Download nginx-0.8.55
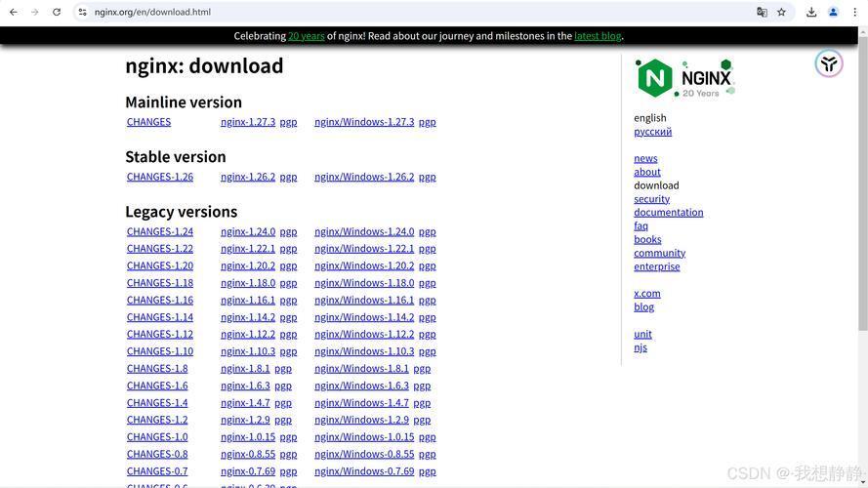The height and width of the screenshot is (488, 868). (247, 454)
